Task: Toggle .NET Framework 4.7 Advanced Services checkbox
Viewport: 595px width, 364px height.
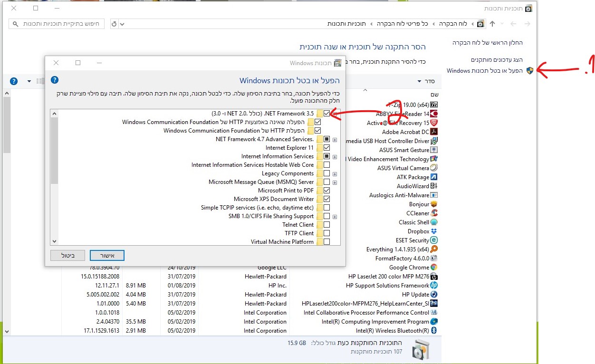Action: pyautogui.click(x=326, y=139)
